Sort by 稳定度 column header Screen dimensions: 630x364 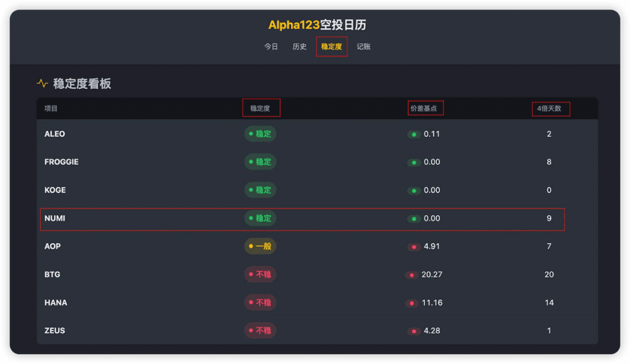pyautogui.click(x=261, y=109)
